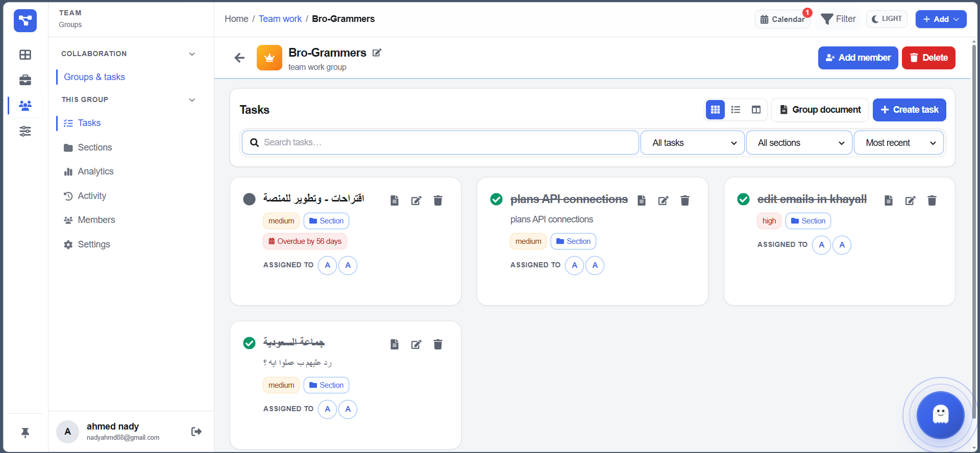Edit the جماعة السعودية task
The image size is (980, 453).
click(416, 344)
